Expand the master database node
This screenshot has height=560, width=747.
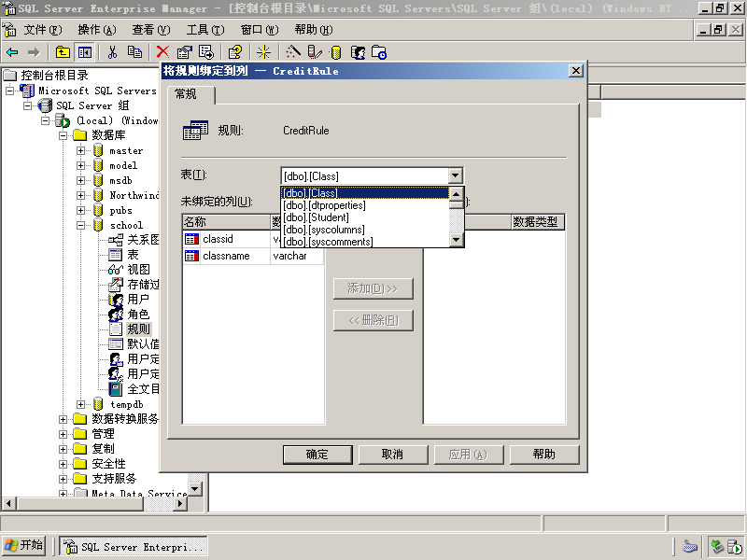(81, 151)
